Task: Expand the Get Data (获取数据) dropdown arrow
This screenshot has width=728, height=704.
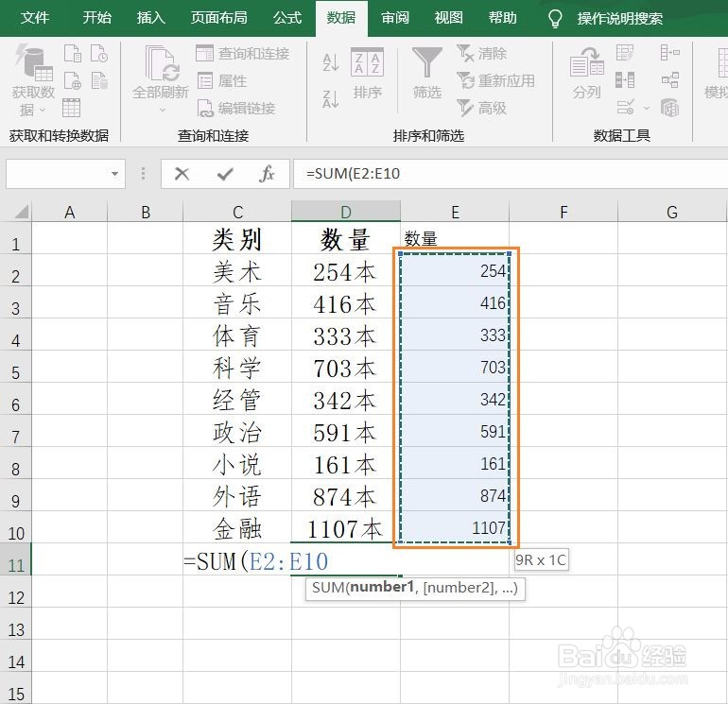Action: coord(43,110)
